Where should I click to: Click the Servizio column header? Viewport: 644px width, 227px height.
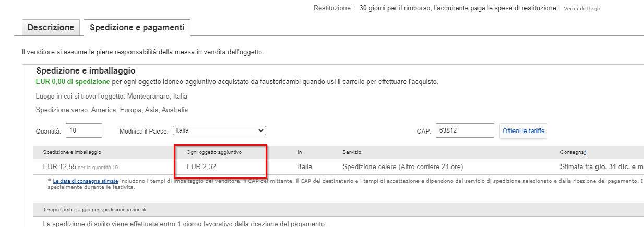tap(352, 152)
